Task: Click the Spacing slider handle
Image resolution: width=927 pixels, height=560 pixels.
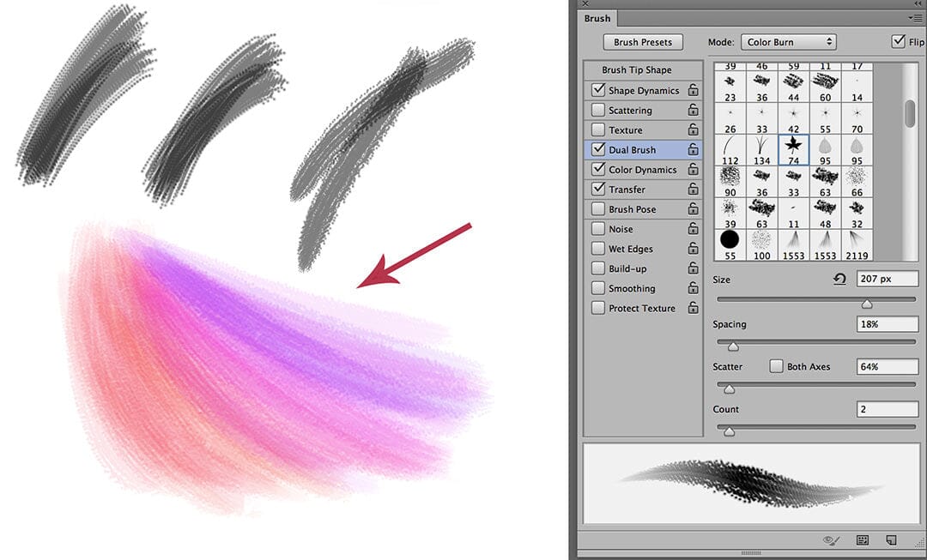Action: tap(733, 346)
